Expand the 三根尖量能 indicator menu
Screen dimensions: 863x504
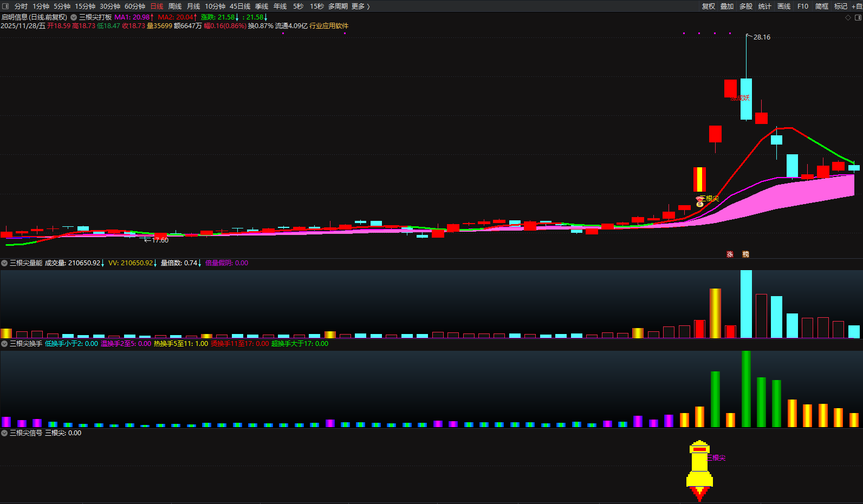click(x=4, y=263)
